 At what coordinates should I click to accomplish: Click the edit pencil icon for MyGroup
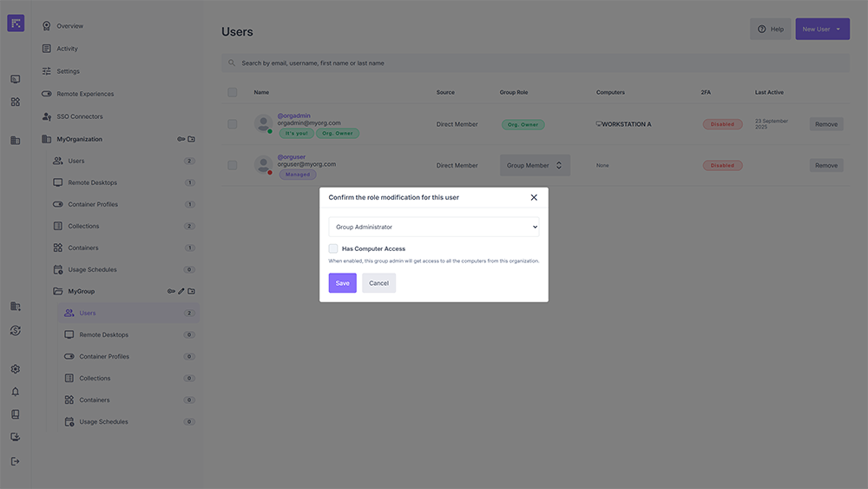pyautogui.click(x=181, y=291)
